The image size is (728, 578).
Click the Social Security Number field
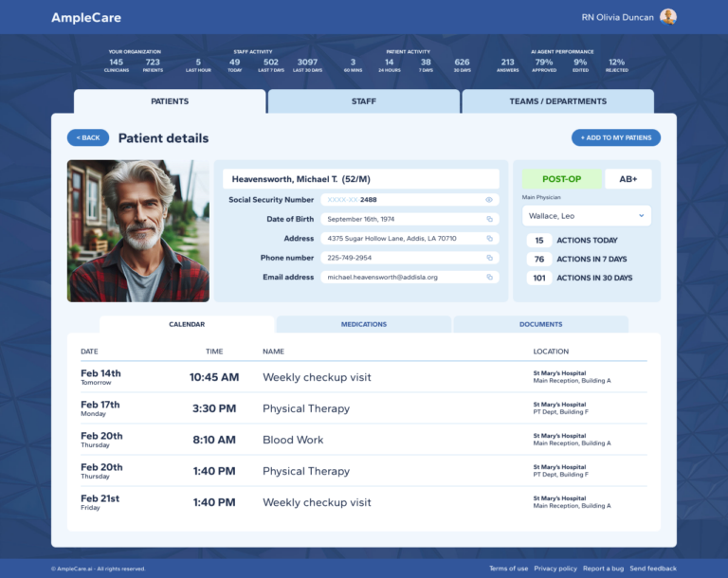pyautogui.click(x=409, y=200)
